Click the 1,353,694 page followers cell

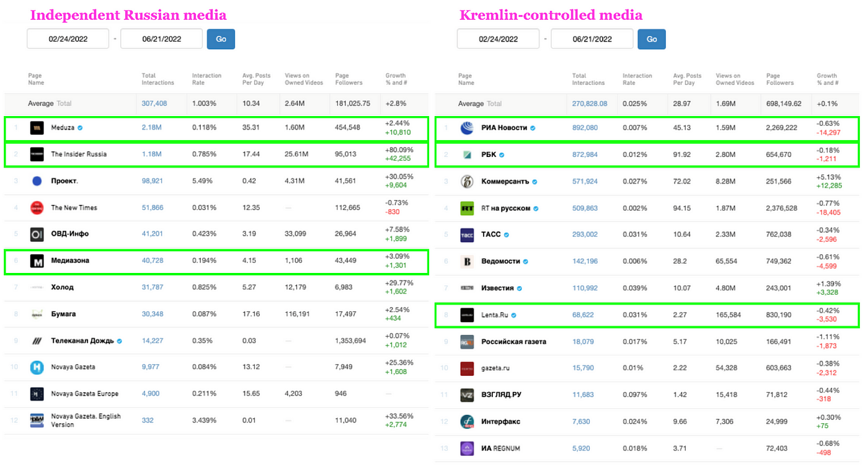(x=350, y=341)
